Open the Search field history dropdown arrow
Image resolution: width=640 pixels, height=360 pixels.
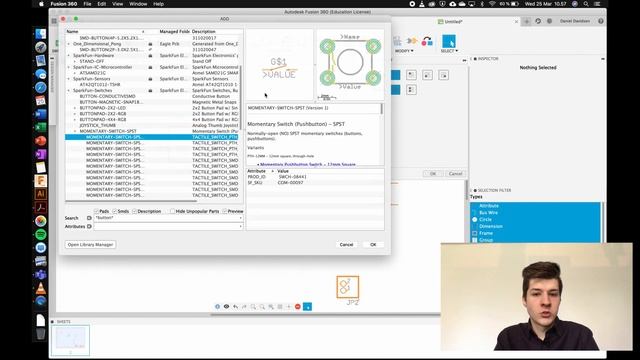240,218
